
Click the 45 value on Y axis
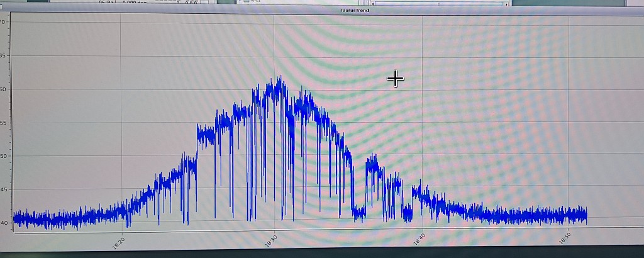coord(3,189)
